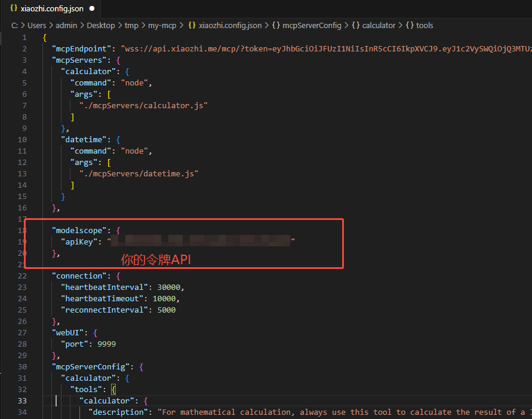
Task: Click the "heartbeatInterval" key
Action: click(104, 288)
